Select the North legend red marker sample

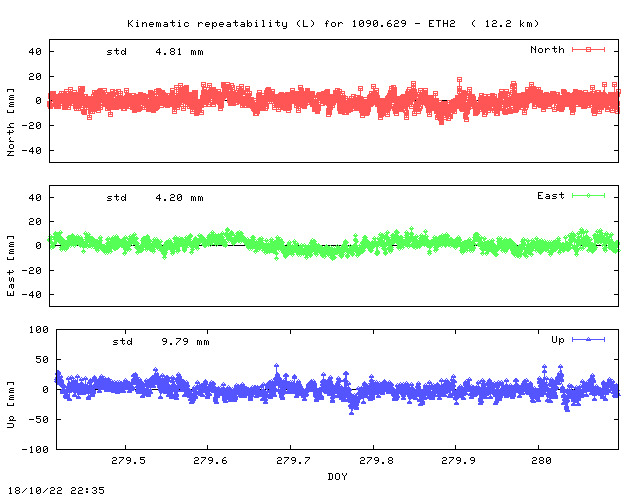click(588, 49)
